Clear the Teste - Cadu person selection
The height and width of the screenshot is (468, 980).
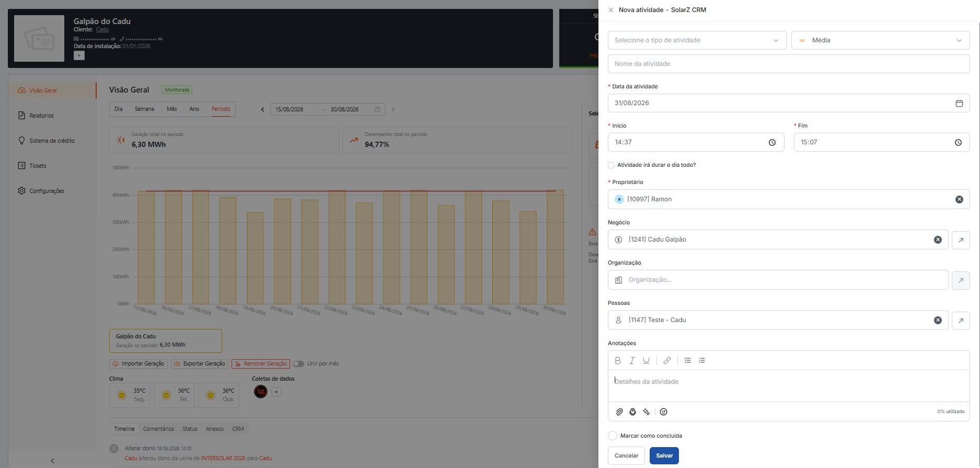coord(938,320)
